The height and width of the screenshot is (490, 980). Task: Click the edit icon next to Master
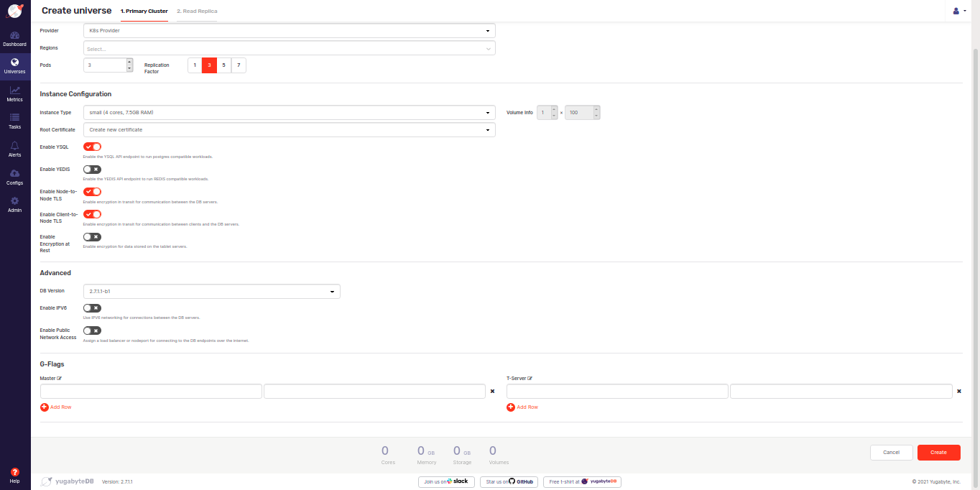point(60,378)
